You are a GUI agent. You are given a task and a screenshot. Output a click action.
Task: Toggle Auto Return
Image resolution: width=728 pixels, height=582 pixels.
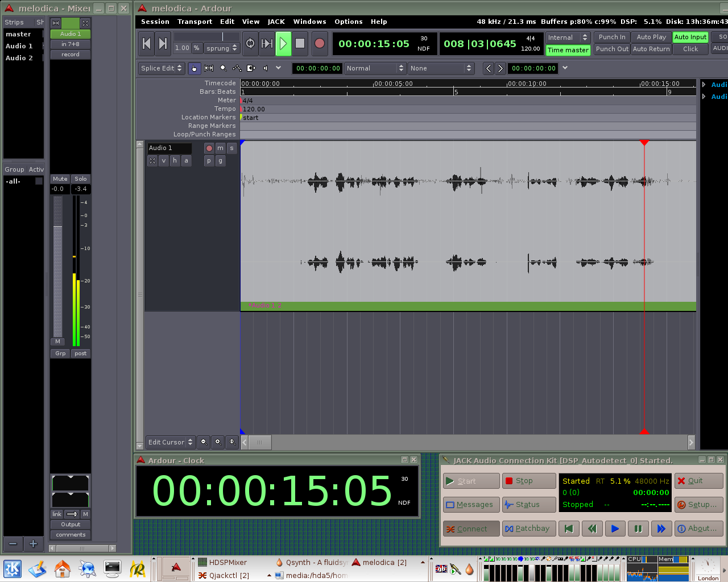(x=651, y=49)
